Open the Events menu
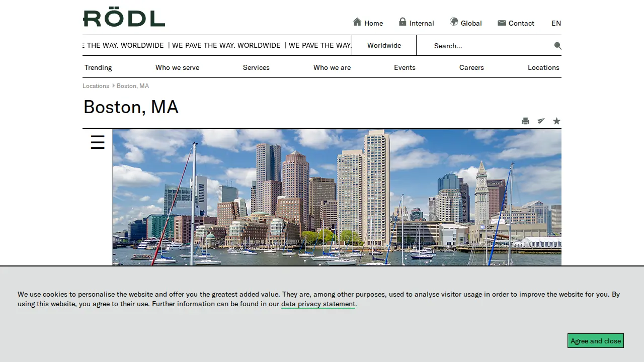Viewport: 644px width, 362px height. (405, 67)
